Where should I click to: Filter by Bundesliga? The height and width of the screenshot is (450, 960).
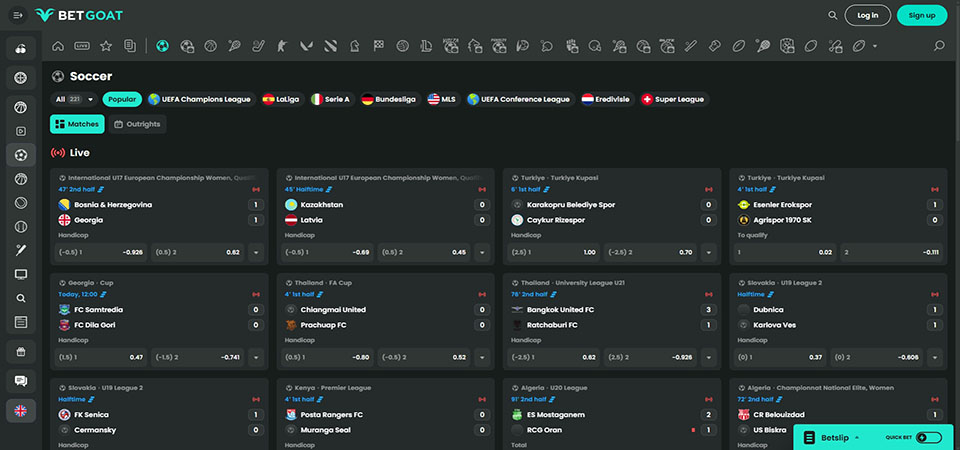tap(389, 99)
